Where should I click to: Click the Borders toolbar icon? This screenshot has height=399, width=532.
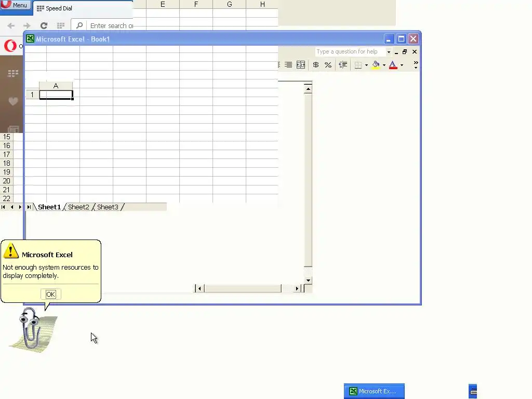[x=358, y=65]
